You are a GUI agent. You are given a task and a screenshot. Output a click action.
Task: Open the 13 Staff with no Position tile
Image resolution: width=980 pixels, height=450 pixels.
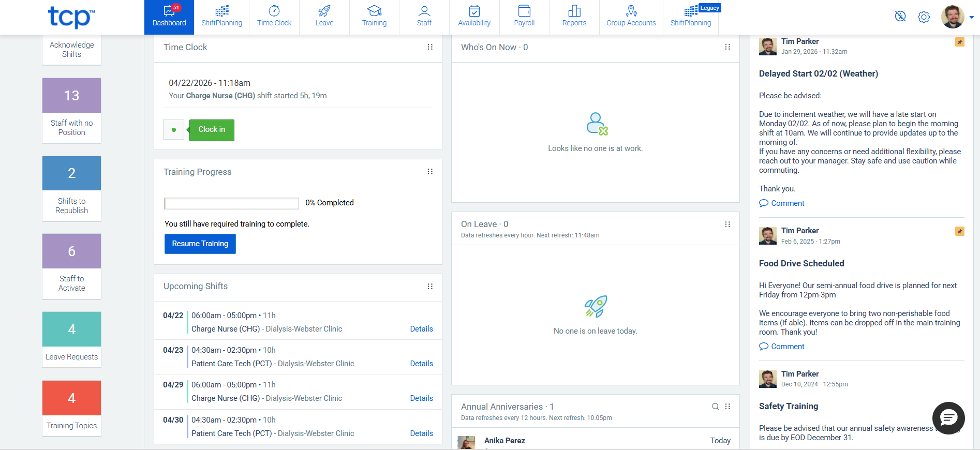click(71, 110)
